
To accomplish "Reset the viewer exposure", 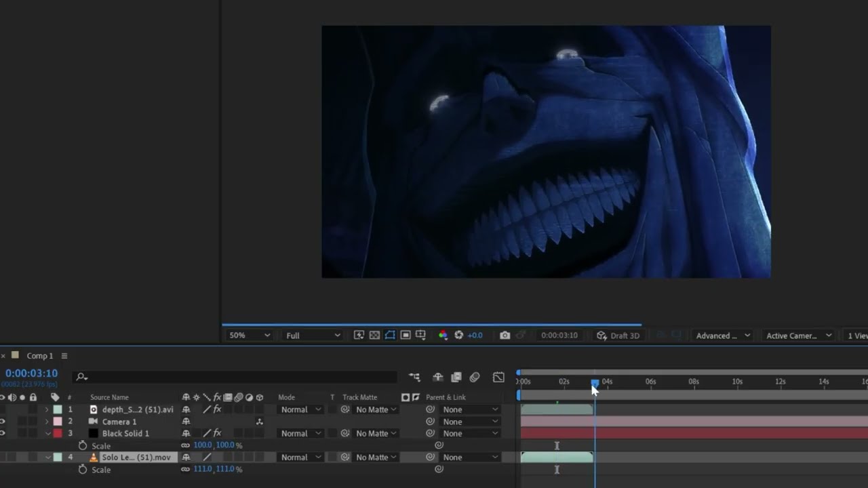I will 458,335.
